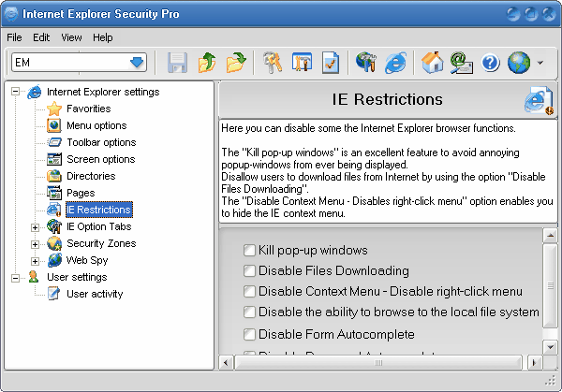
Task: Select IE Restrictions tree item
Action: [99, 210]
